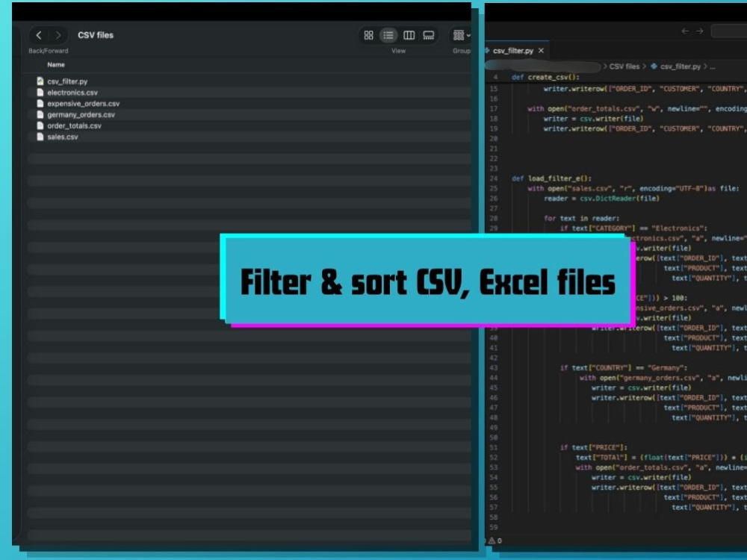Screen dimensions: 747x560
Task: Click the electronics.csv document icon
Action: click(40, 93)
